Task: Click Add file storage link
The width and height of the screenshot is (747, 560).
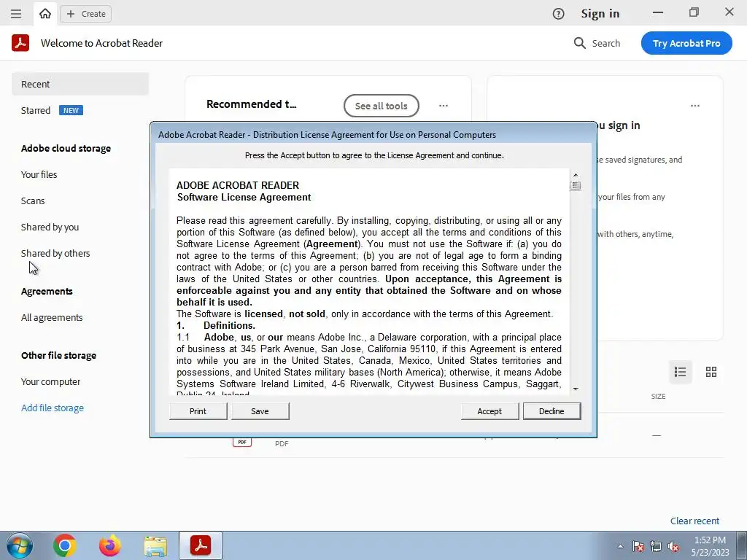Action: (x=53, y=408)
